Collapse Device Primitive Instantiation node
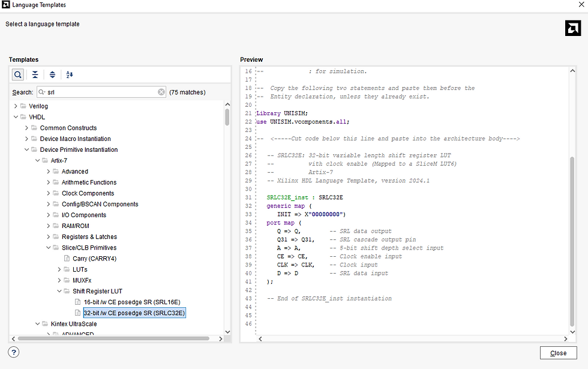 [26, 149]
